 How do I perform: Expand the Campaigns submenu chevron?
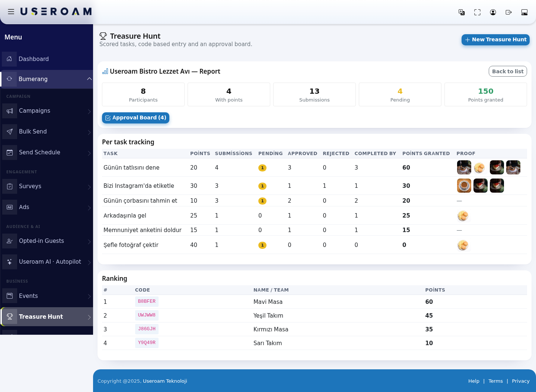click(x=89, y=111)
